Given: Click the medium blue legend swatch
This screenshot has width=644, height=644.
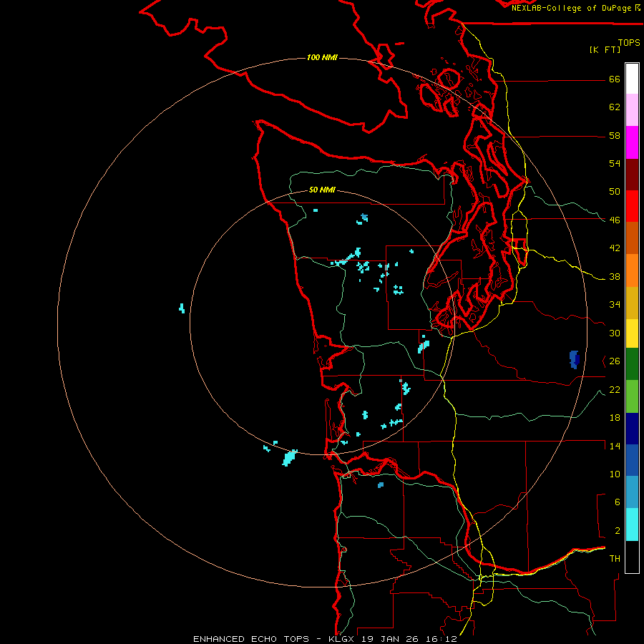Looking at the screenshot, I should click(x=632, y=460).
